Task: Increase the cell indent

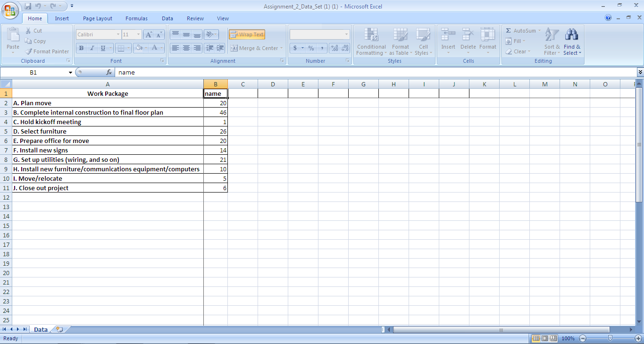Action: [220, 48]
